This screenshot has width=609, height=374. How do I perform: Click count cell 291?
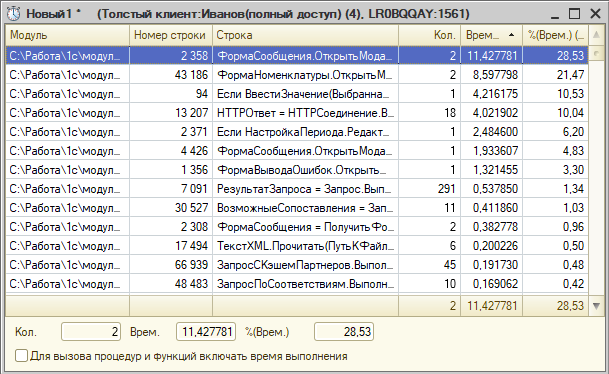coord(430,189)
